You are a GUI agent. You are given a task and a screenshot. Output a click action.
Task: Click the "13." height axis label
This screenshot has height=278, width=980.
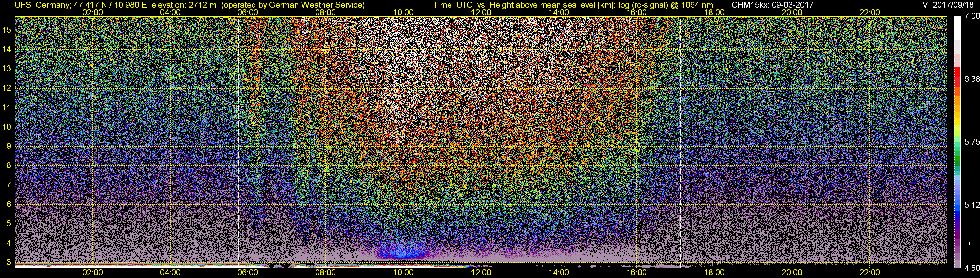click(8, 69)
